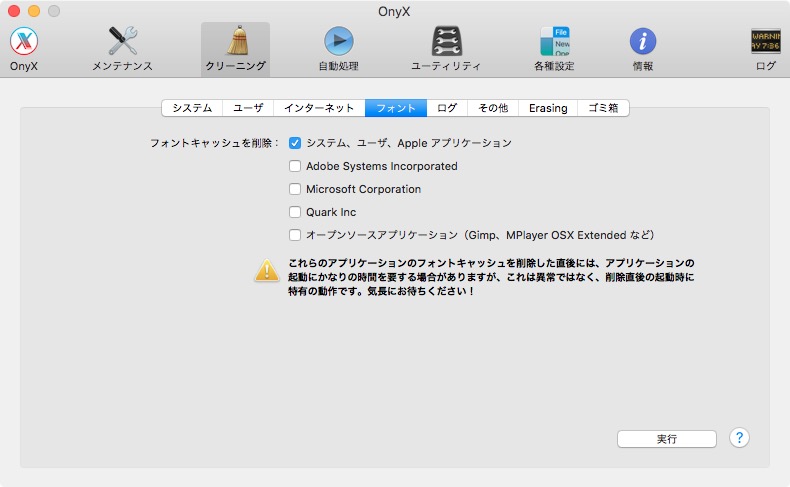Image resolution: width=790 pixels, height=487 pixels.
Task: Enable オープンソースアプリケーション checkbox
Action: [x=295, y=235]
